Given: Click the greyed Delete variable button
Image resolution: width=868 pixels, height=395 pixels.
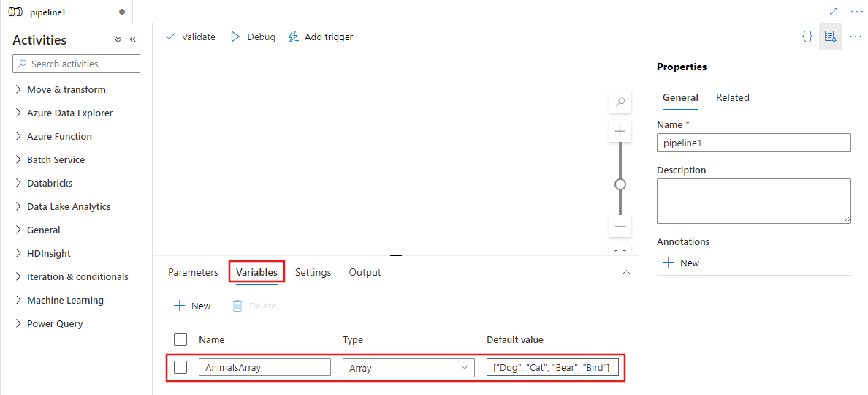Looking at the screenshot, I should click(254, 306).
